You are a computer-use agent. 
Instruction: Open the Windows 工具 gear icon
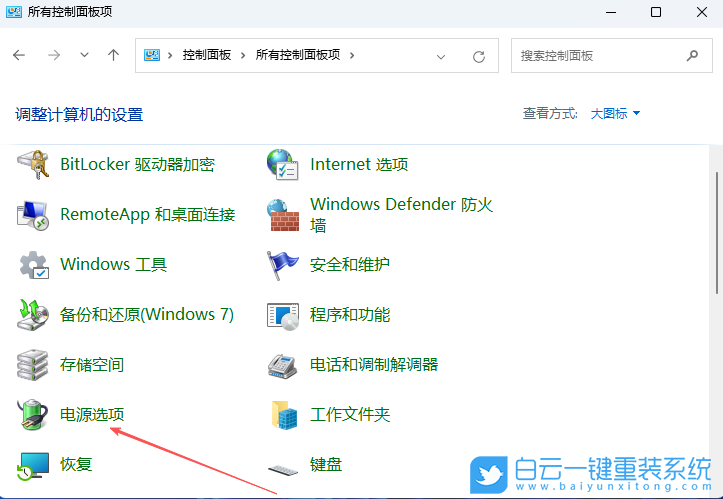point(33,265)
